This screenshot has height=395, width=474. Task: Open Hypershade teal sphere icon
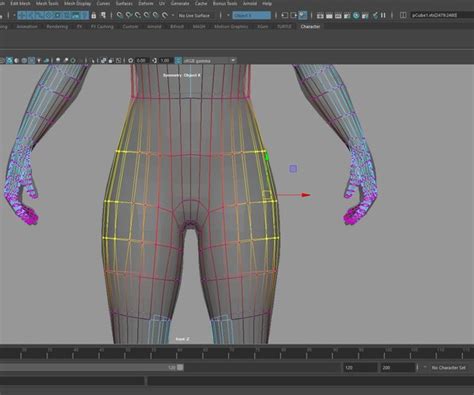356,15
